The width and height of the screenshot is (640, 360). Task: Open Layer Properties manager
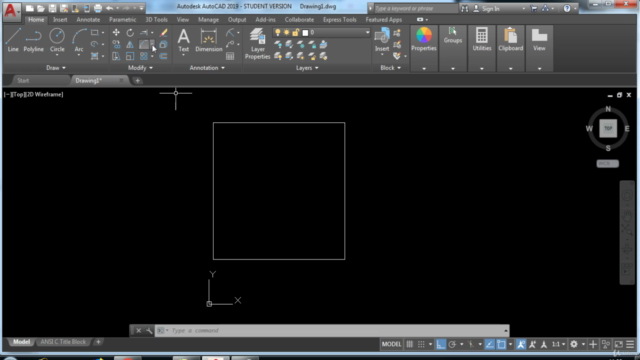pos(258,44)
